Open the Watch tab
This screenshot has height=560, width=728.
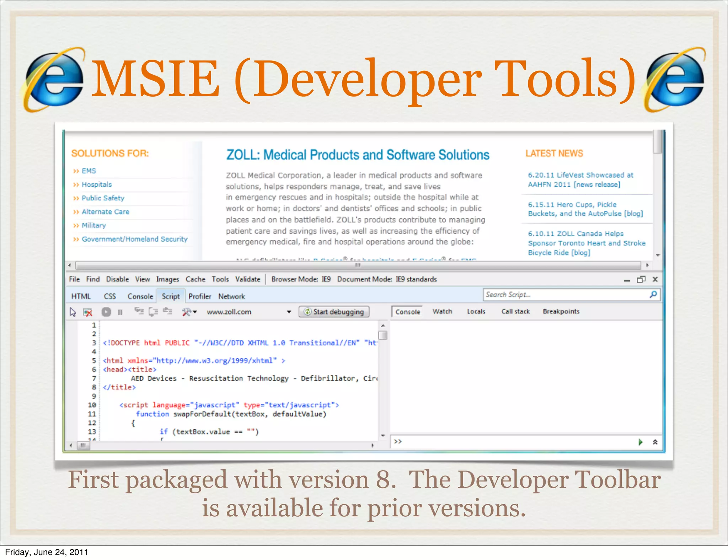[442, 311]
